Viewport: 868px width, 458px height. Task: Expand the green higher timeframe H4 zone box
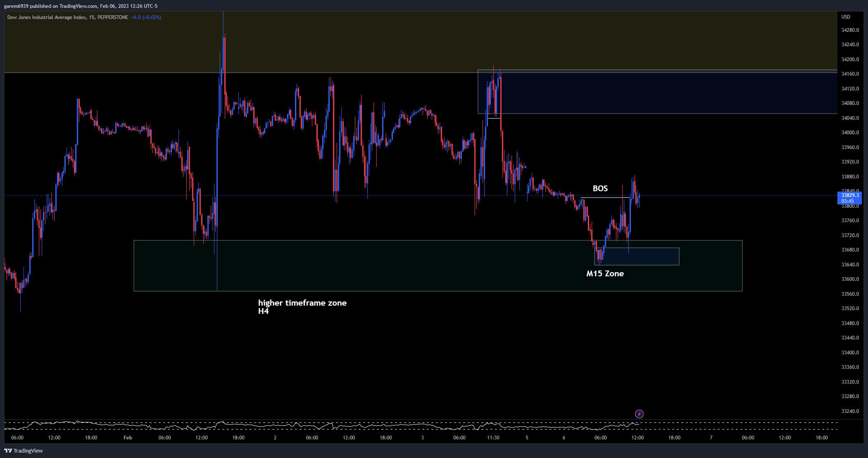click(438, 266)
